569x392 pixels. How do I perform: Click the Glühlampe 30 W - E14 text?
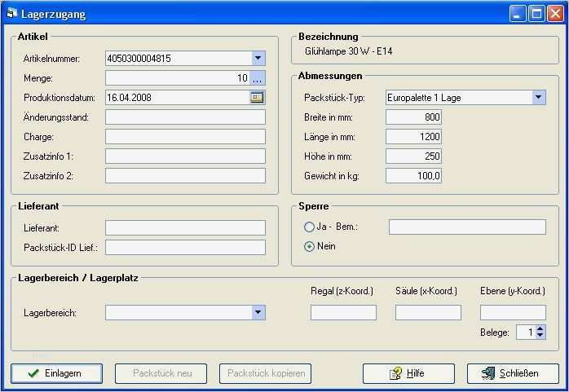click(348, 51)
